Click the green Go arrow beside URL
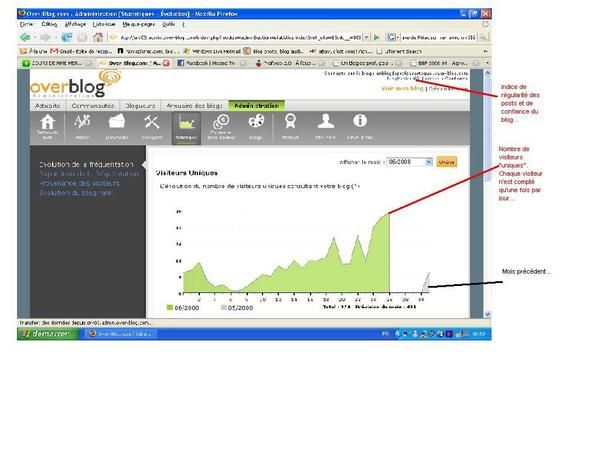Image resolution: width=600 pixels, height=450 pixels. coord(377,37)
